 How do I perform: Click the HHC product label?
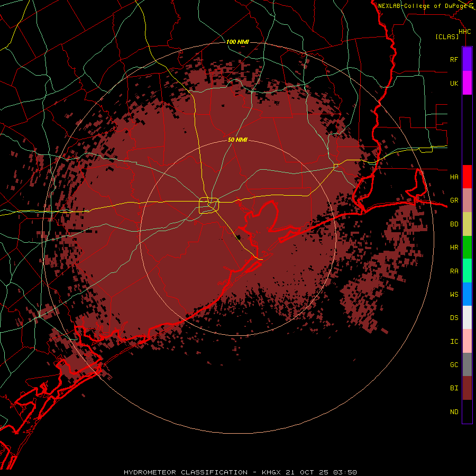(464, 32)
